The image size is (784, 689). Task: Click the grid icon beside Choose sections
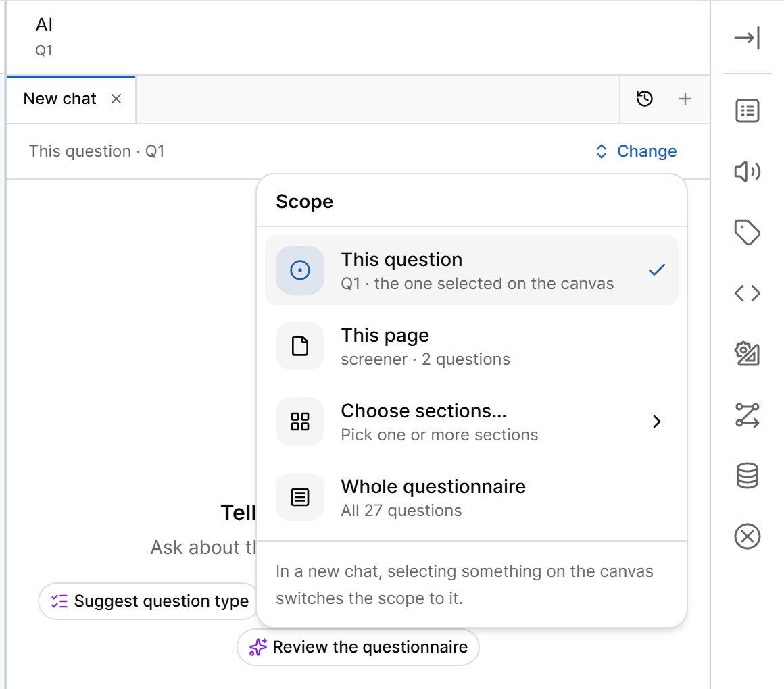click(300, 422)
